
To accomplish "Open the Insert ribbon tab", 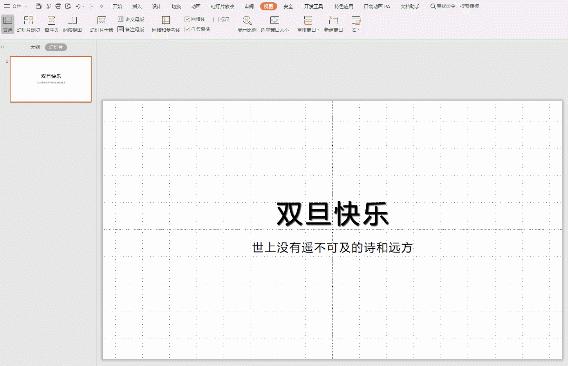I will click(137, 6).
